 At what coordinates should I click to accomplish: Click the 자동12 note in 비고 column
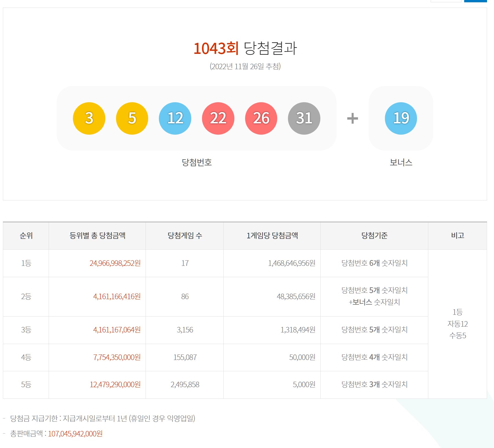(x=458, y=324)
